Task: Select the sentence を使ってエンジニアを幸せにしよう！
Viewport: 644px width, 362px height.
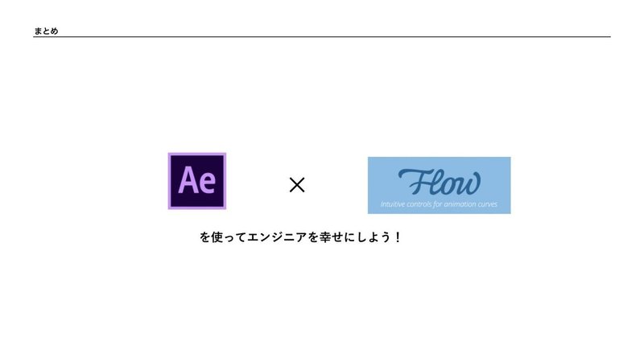Action: click(300, 237)
